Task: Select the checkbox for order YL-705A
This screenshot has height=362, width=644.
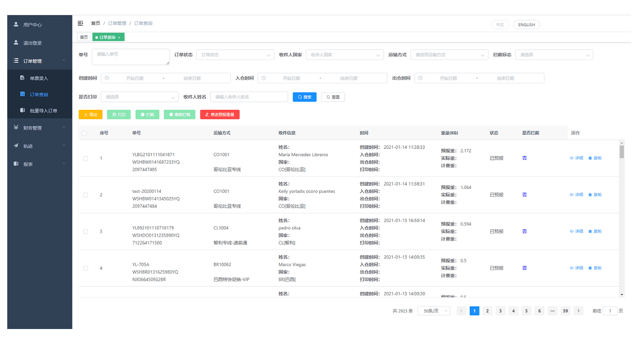Action: point(85,268)
